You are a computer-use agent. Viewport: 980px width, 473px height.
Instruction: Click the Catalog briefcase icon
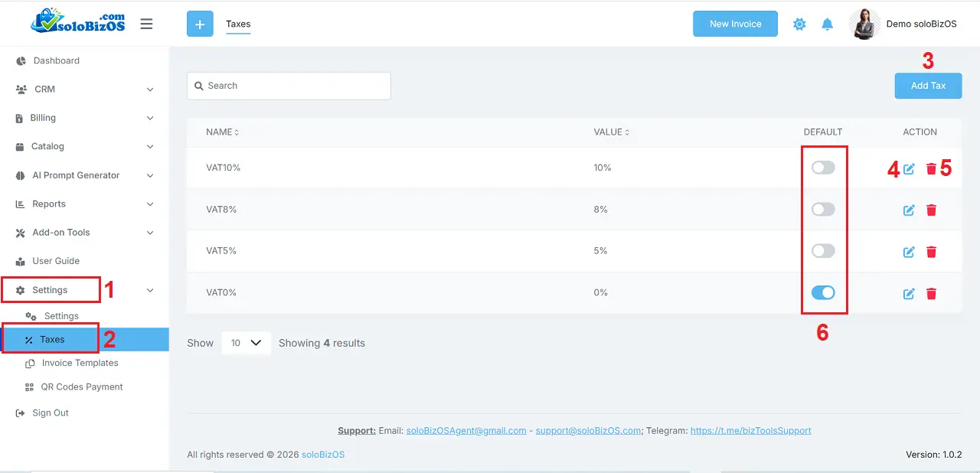pos(21,146)
